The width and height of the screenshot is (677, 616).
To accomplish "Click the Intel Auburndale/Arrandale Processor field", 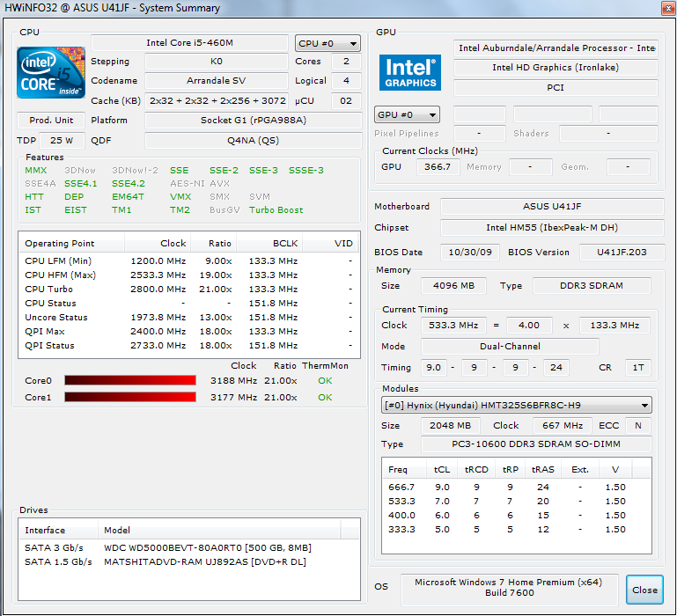I will tap(556, 48).
